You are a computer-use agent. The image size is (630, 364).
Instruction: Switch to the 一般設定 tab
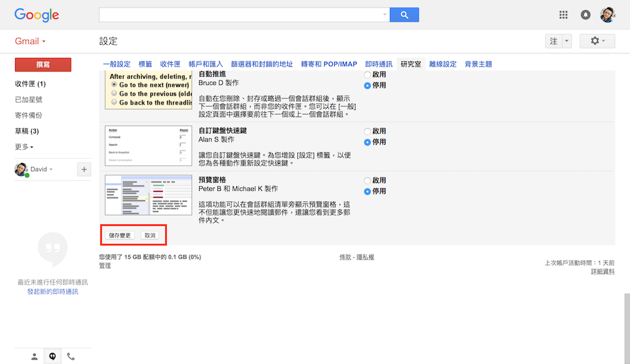[117, 64]
